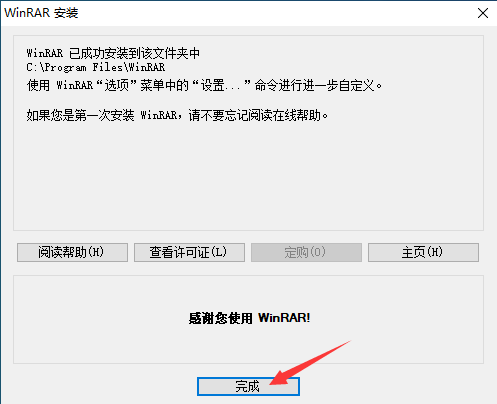The height and width of the screenshot is (404, 497).
Task: Open the WinRAR homepage via 主页(H)
Action: (x=423, y=252)
